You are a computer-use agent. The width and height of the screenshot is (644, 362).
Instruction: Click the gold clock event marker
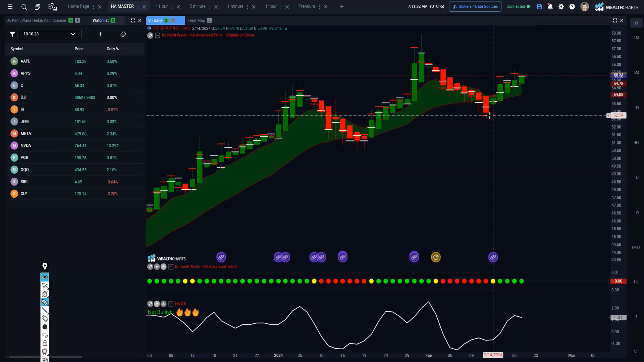point(436,257)
